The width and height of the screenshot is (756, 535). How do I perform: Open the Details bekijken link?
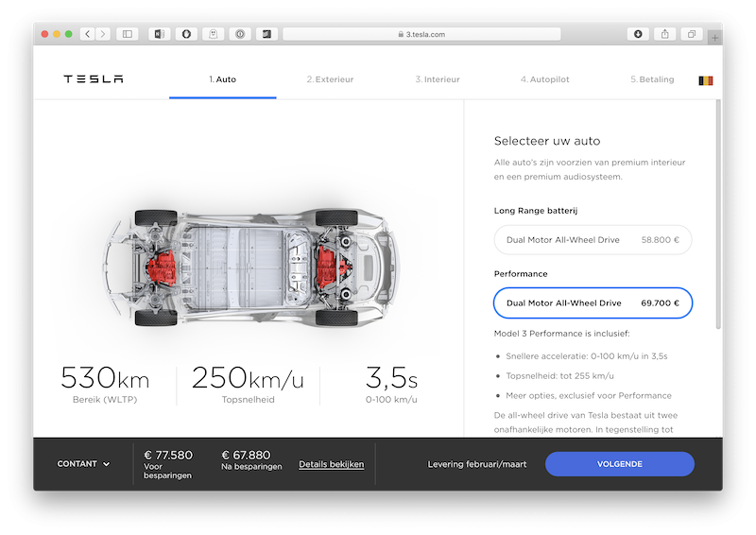tap(332, 464)
